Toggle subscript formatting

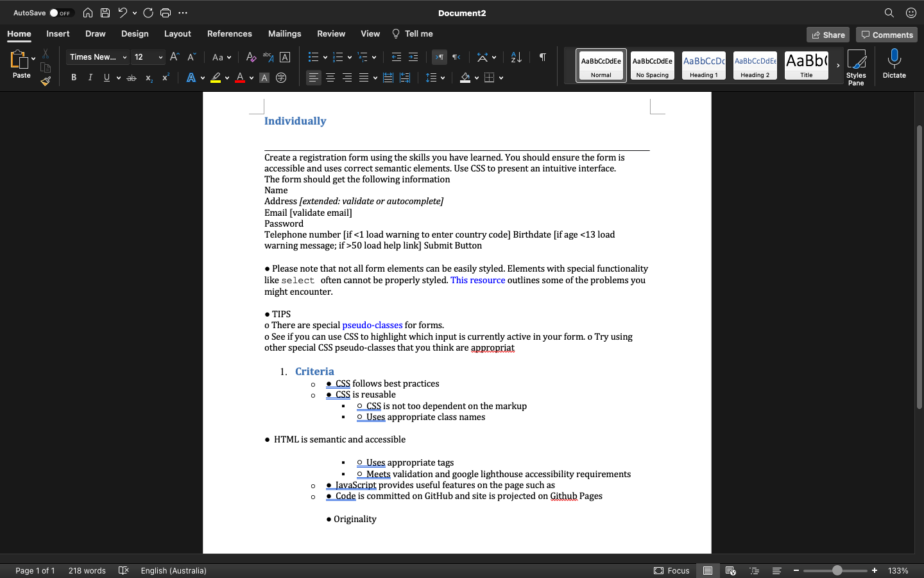point(149,78)
